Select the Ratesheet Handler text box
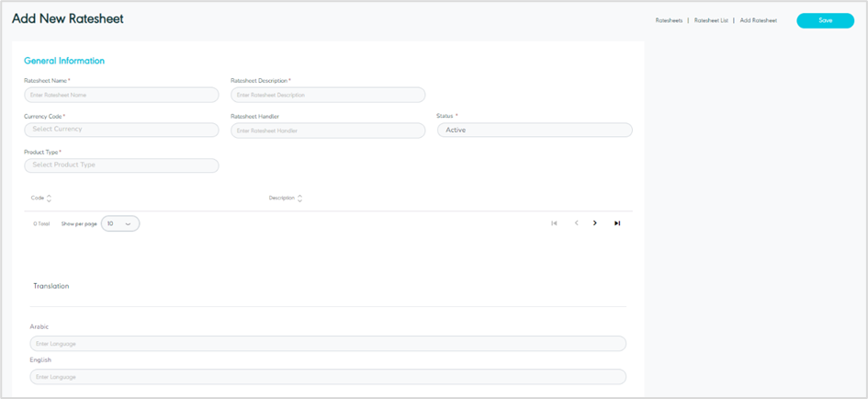 [328, 131]
